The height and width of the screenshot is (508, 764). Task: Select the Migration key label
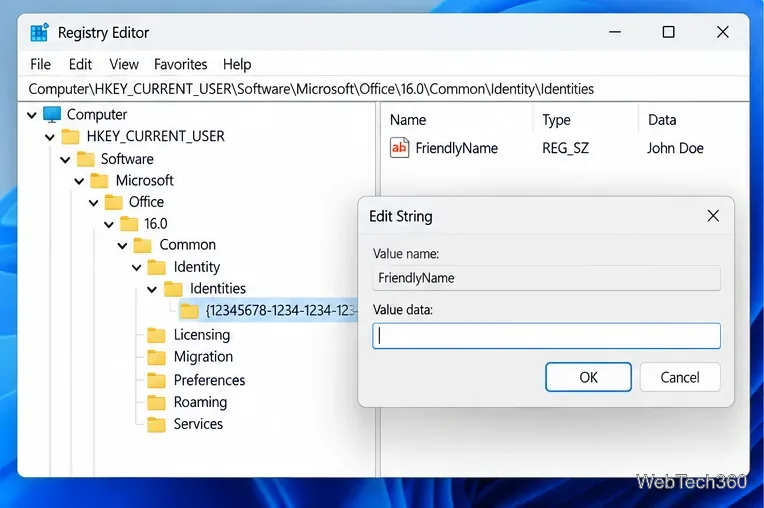click(x=203, y=357)
